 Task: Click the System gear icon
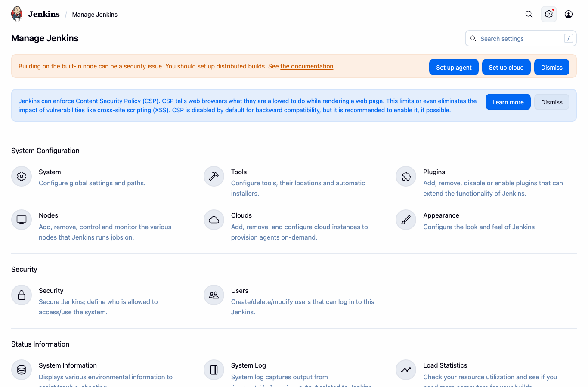click(x=22, y=176)
